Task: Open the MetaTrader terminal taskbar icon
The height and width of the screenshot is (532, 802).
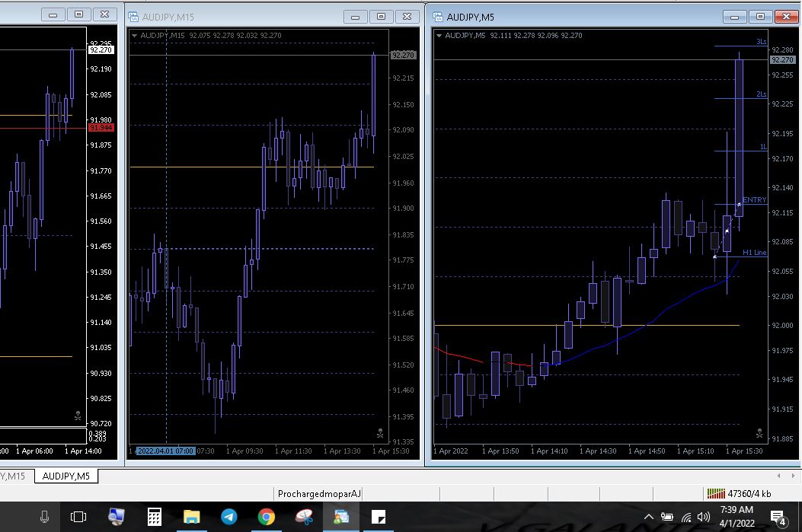Action: (x=341, y=517)
